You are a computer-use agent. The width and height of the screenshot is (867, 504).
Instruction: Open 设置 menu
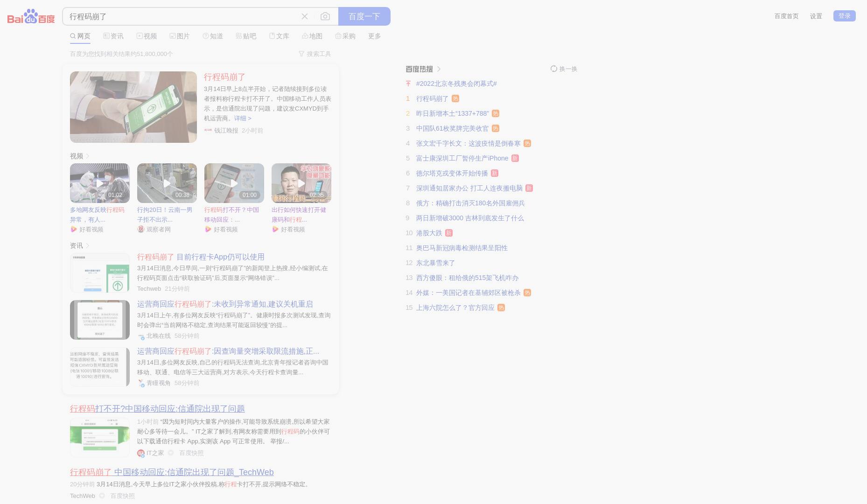816,16
